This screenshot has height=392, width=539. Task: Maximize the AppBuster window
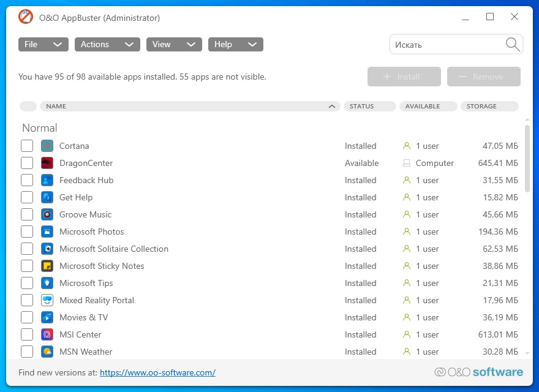(490, 17)
